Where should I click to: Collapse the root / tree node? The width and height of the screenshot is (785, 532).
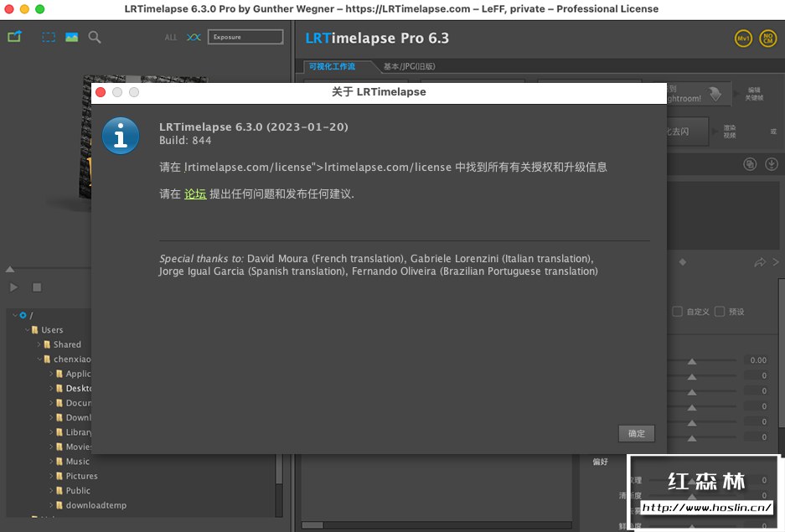(x=15, y=315)
